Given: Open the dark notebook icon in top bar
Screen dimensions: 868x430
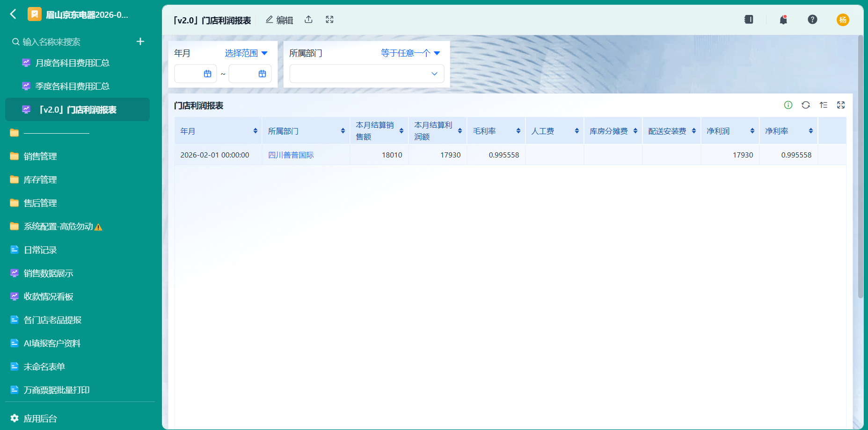Looking at the screenshot, I should point(749,20).
